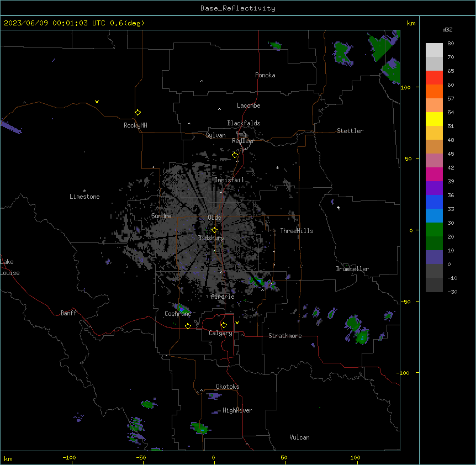476x465 pixels.
Task: Click the asterisk marker east of Innisfail
Action: click(277, 167)
